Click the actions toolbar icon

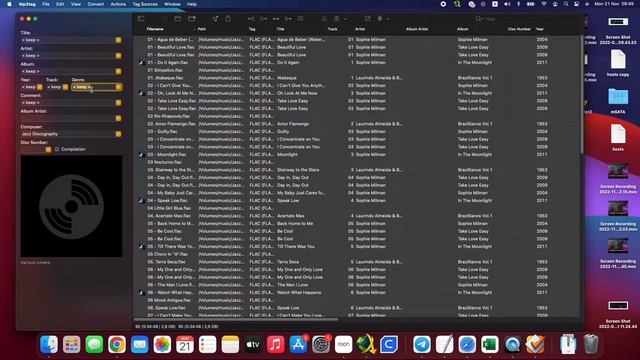click(336, 19)
